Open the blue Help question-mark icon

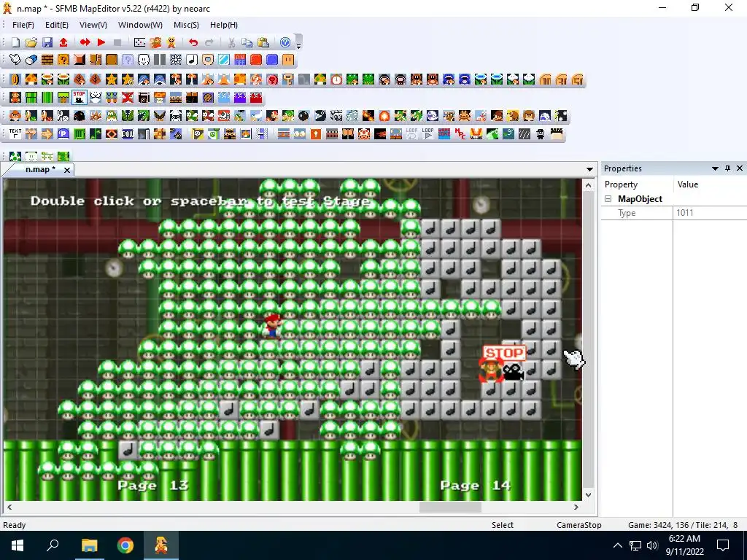click(x=285, y=42)
